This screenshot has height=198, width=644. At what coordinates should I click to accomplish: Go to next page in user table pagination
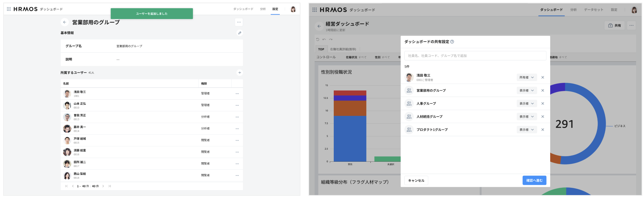point(103,186)
